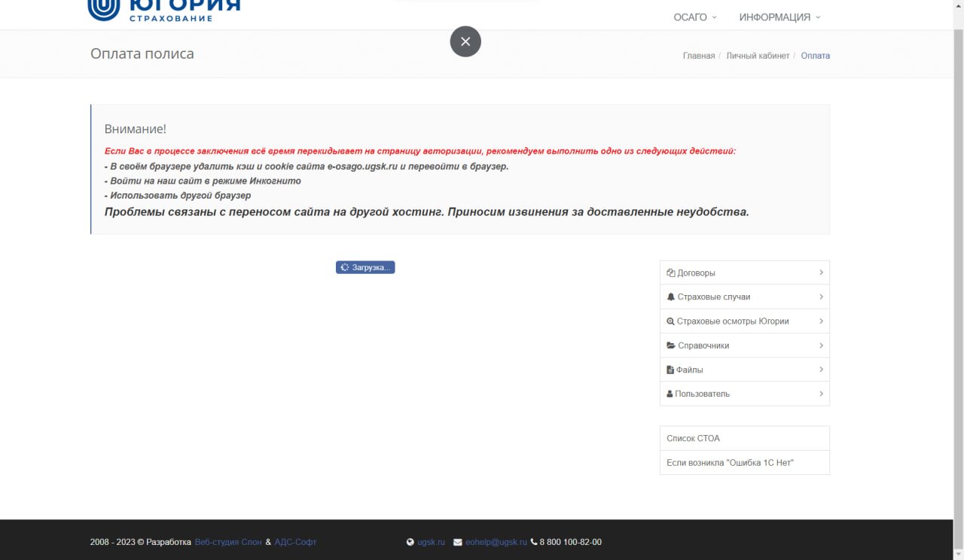964x560 pixels.
Task: Click the bell icon beside Страховые случаи
Action: pos(670,297)
